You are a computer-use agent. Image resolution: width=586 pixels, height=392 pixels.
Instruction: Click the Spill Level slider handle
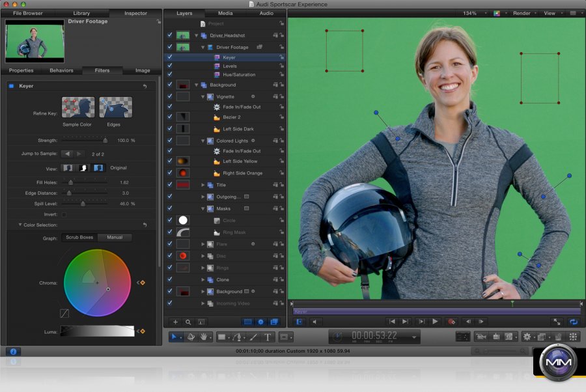[83, 204]
